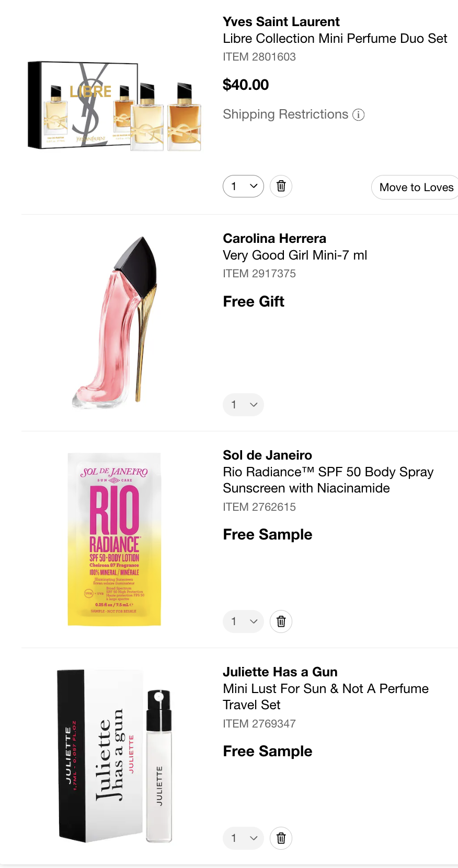Open Libre Collection Mini Perfume Duo Set link

click(335, 39)
